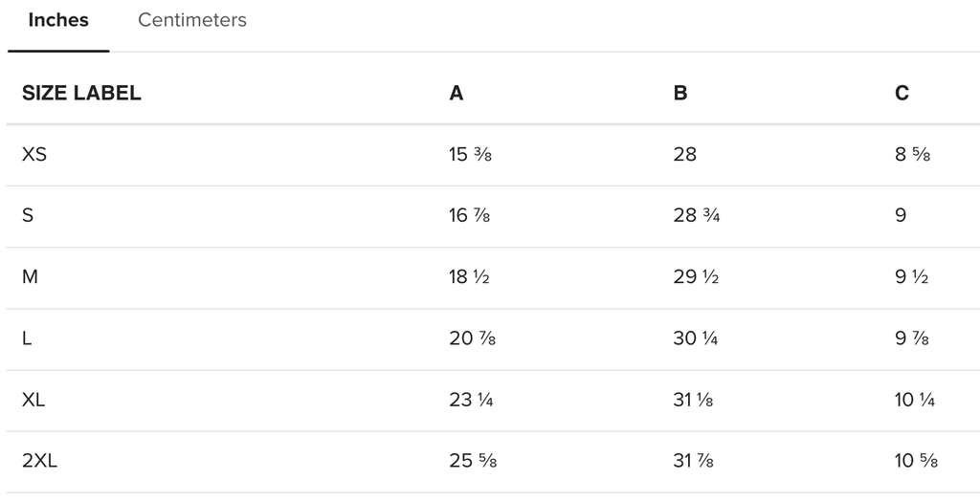Click the S measurement 28 ¾ in column B
The width and height of the screenshot is (980, 501).
697,215
